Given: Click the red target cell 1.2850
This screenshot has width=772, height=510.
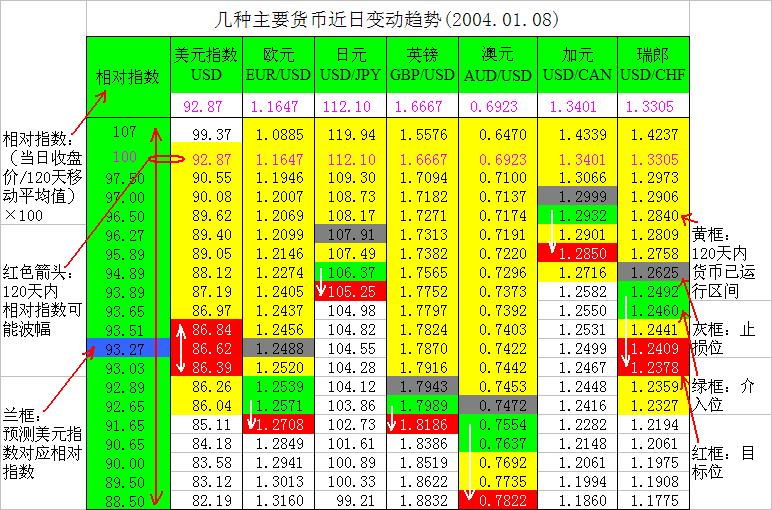Looking at the screenshot, I should tap(577, 253).
